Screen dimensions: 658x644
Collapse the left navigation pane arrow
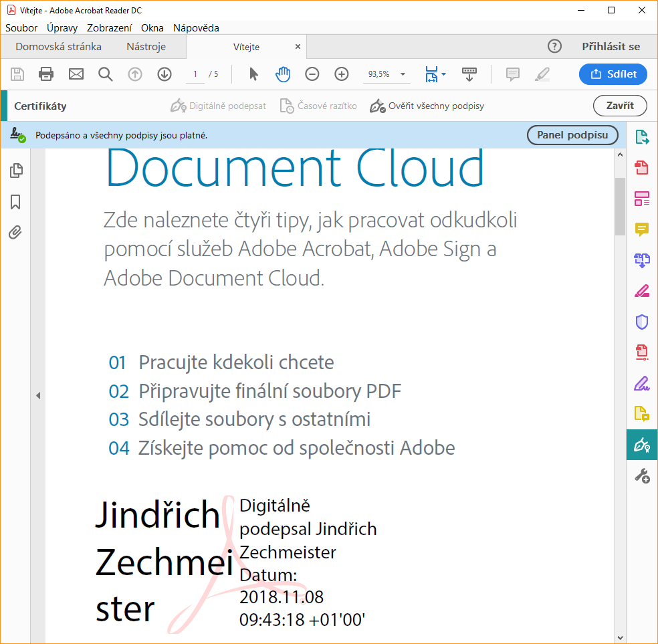(38, 395)
